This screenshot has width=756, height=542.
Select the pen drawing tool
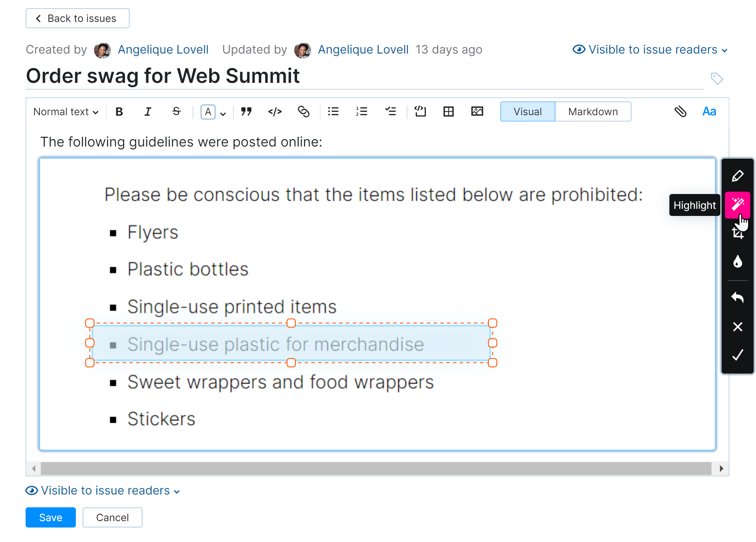tap(738, 176)
